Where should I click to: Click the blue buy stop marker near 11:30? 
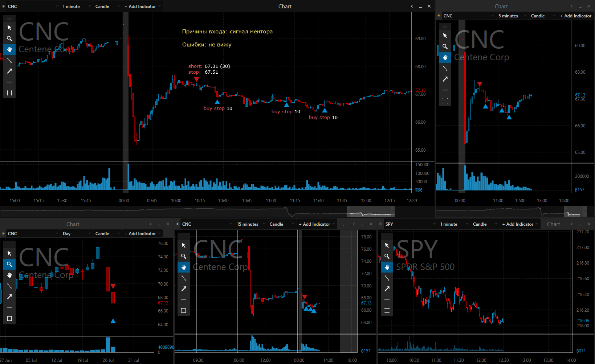(x=325, y=110)
